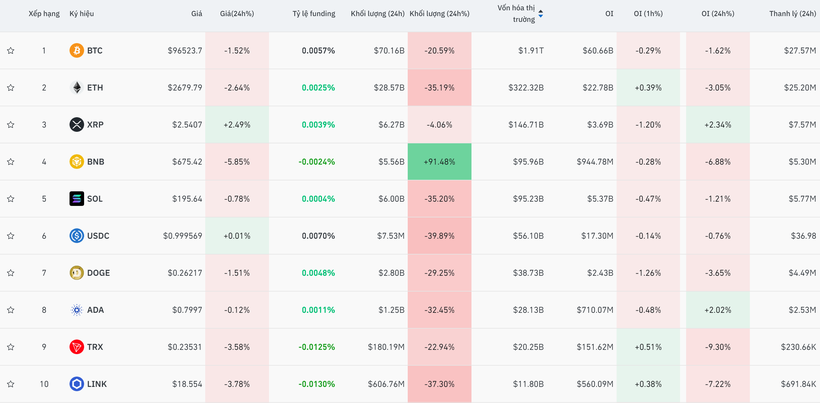Sort by Khối lượng (24h%) header
820x403 pixels.
pos(439,14)
